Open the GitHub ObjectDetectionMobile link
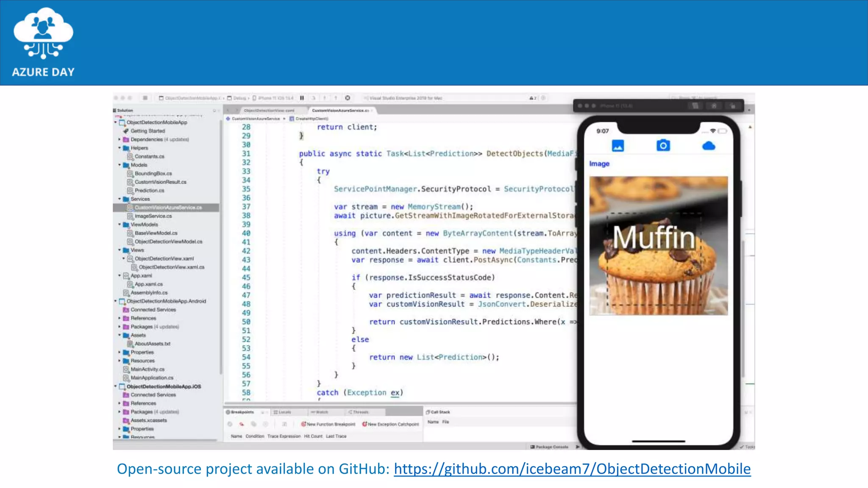The width and height of the screenshot is (868, 488). [x=572, y=469]
